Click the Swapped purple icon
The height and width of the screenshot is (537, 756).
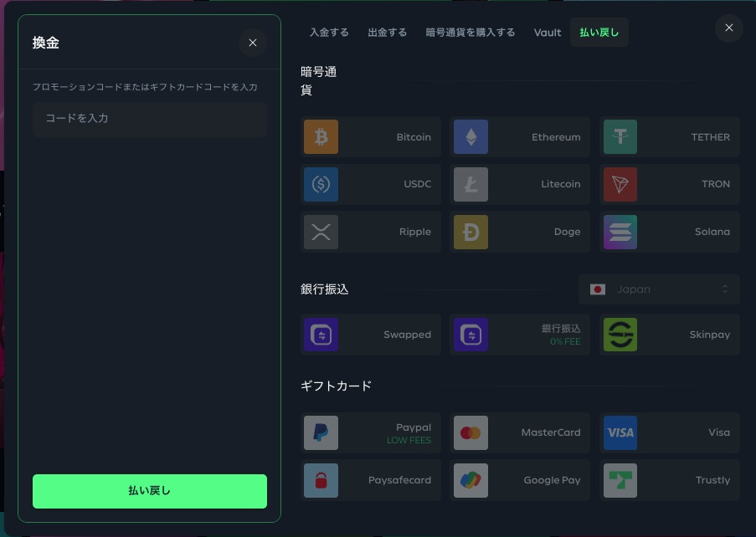coord(321,335)
